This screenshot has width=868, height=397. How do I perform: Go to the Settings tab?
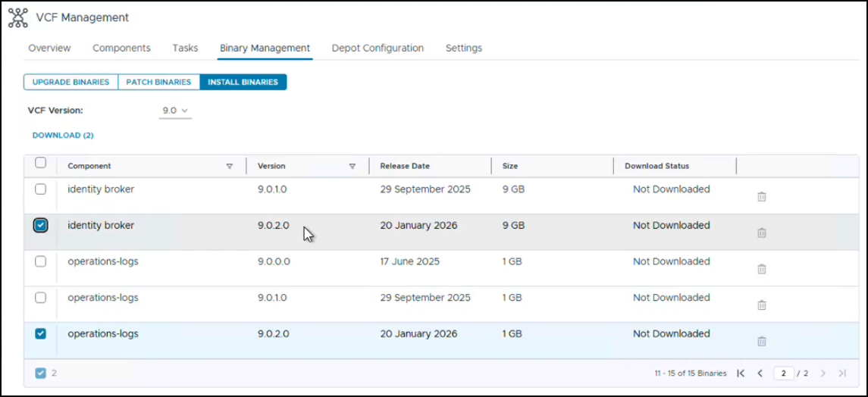pos(464,48)
